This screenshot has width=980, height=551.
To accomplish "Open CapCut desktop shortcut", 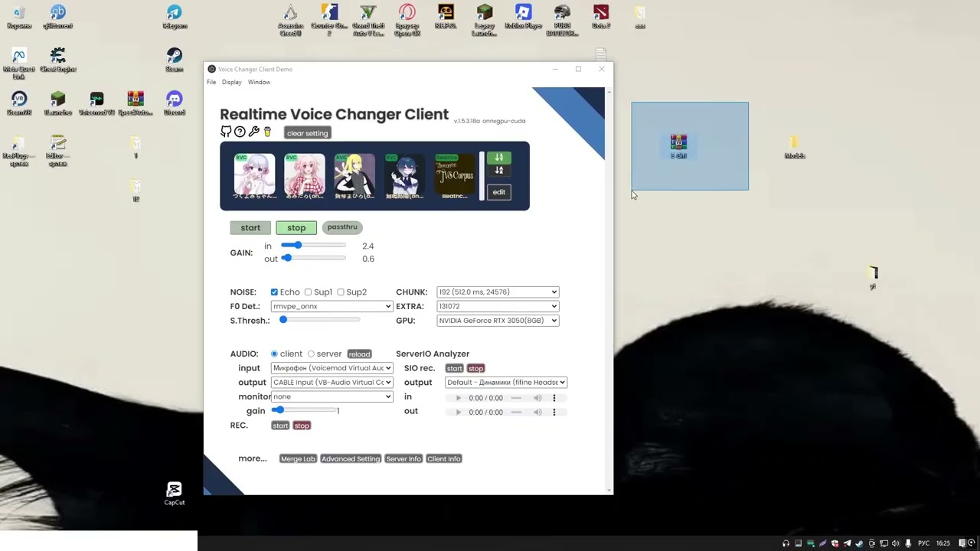I will (x=175, y=494).
